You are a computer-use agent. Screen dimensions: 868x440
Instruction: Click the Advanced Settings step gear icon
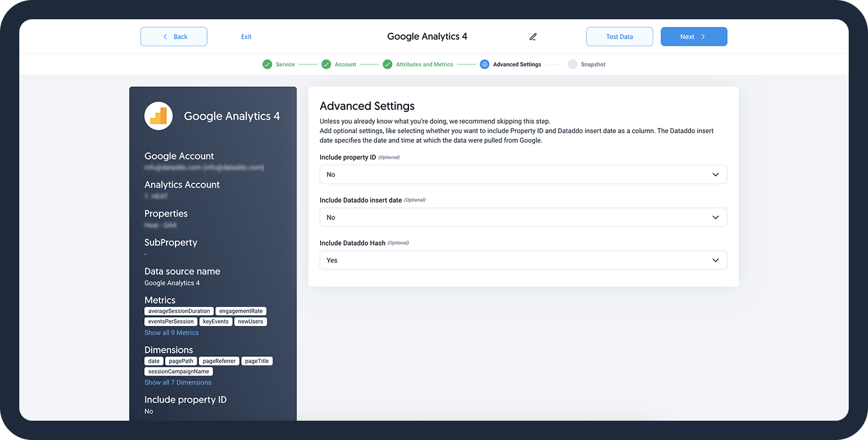tap(484, 64)
